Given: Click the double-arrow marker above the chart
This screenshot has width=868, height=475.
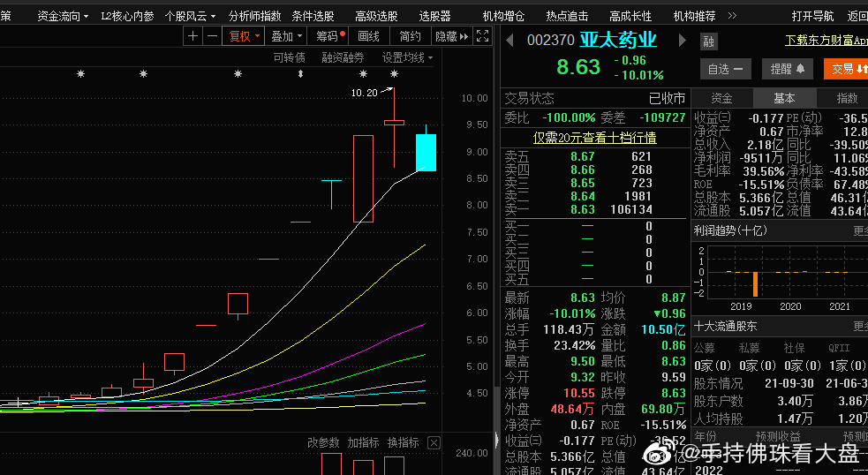Looking at the screenshot, I should click(x=300, y=73).
